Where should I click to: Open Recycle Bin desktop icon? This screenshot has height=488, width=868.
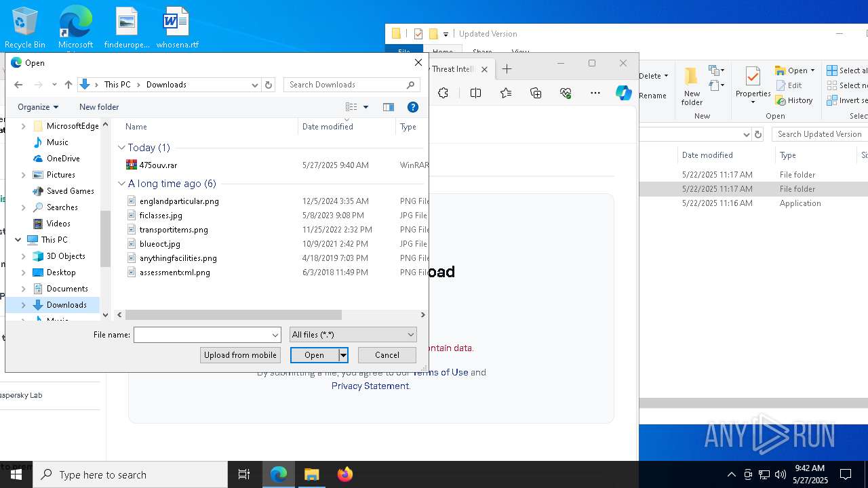[x=24, y=27]
